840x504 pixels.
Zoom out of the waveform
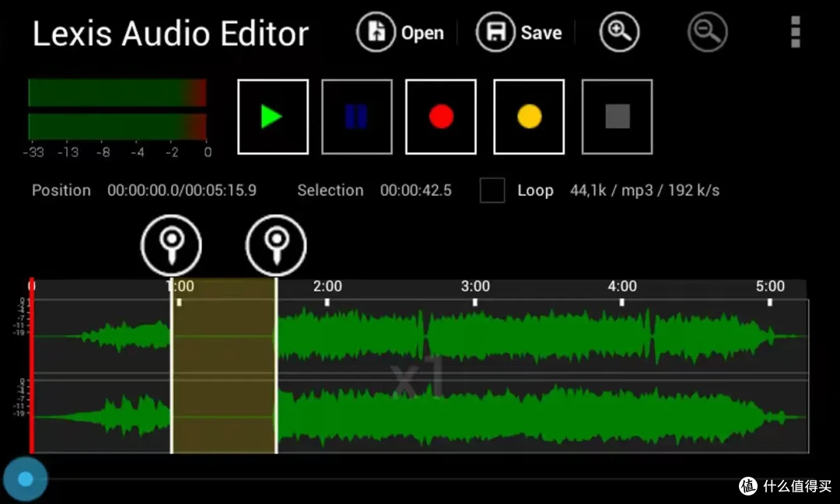pyautogui.click(x=707, y=32)
